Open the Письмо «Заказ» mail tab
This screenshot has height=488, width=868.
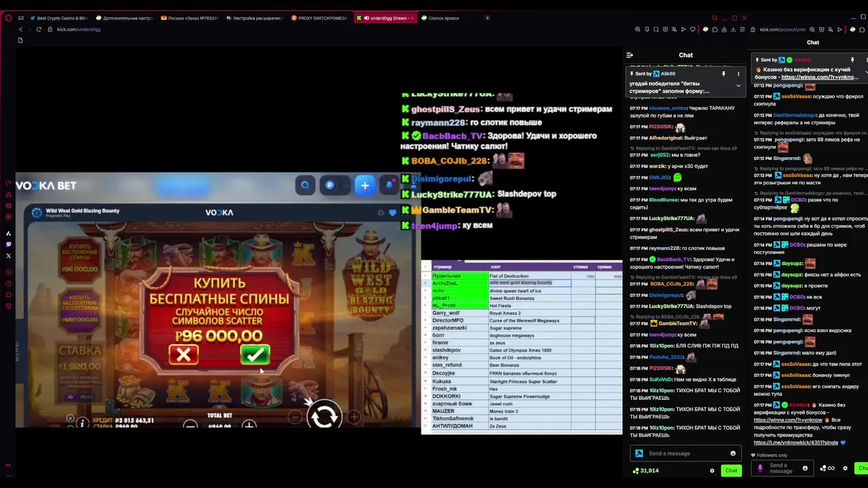click(189, 18)
